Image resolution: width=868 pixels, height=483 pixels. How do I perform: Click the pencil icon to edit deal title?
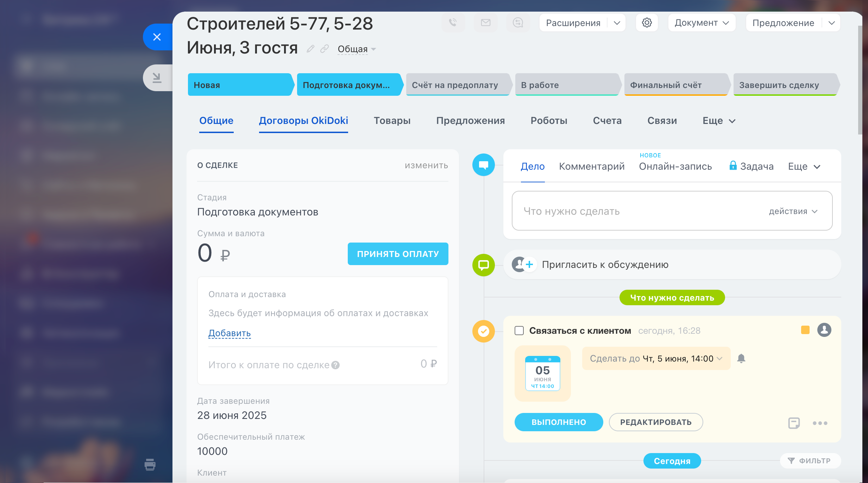tap(310, 49)
